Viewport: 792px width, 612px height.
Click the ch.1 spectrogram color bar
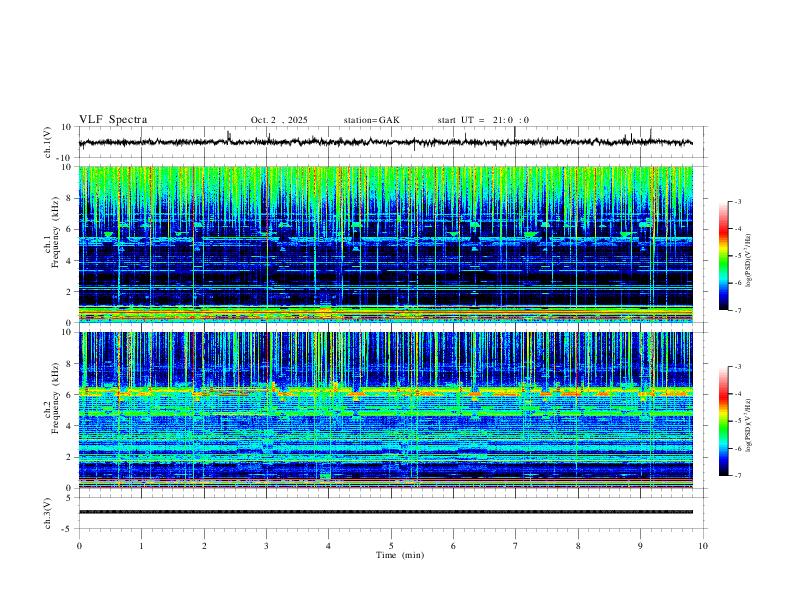723,256
